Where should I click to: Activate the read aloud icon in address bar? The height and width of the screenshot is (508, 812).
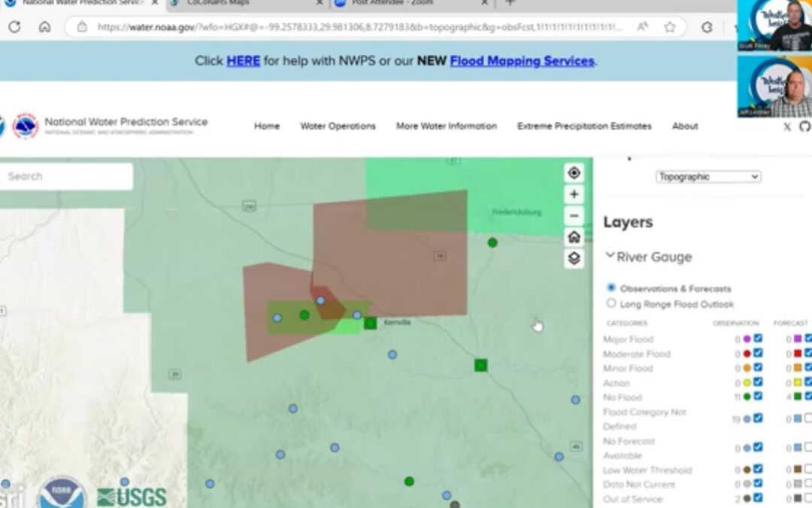click(643, 27)
